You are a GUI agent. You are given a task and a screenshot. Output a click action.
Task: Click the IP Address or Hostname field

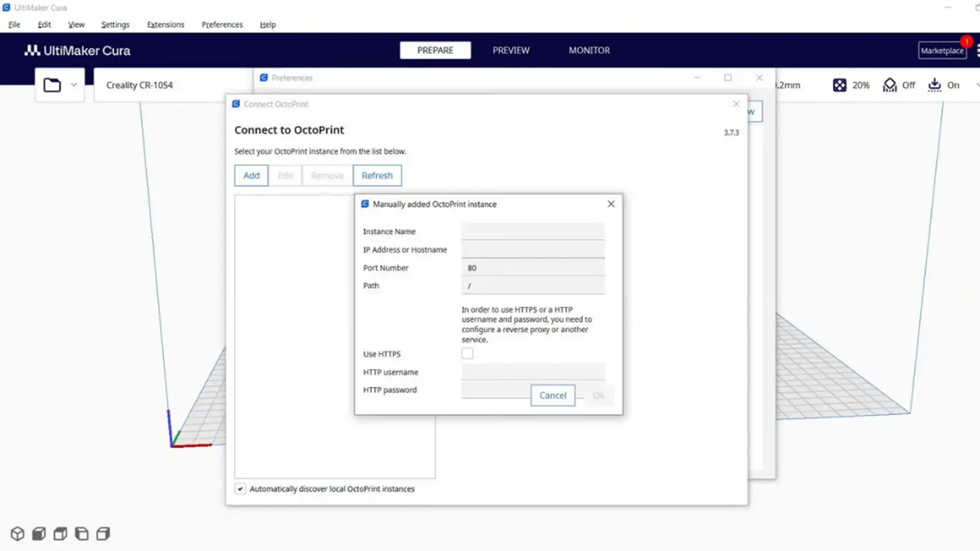pos(533,249)
